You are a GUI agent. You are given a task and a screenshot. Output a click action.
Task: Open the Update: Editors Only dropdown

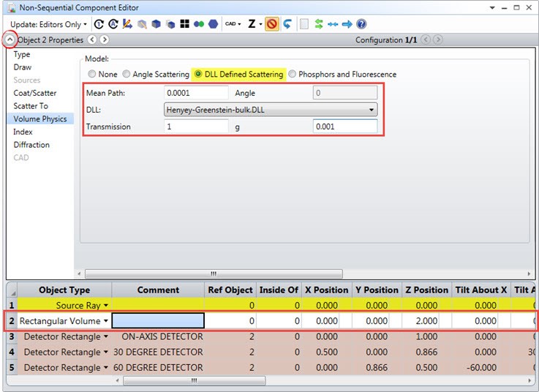[x=48, y=24]
